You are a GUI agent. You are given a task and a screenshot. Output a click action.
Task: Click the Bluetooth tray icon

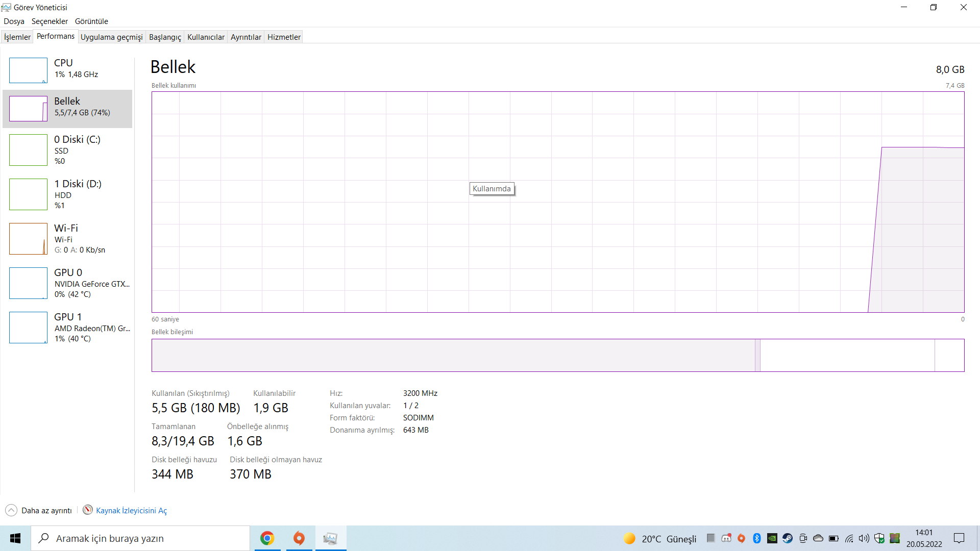[757, 538]
